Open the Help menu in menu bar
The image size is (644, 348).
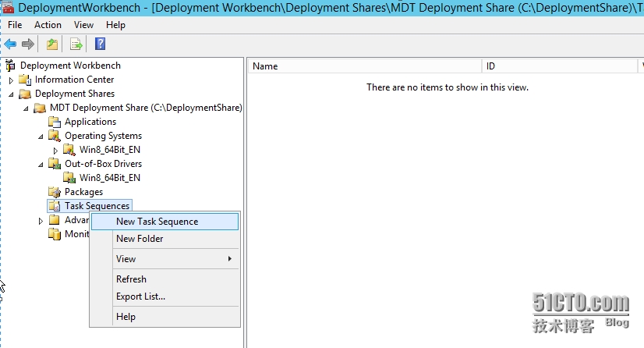(115, 25)
